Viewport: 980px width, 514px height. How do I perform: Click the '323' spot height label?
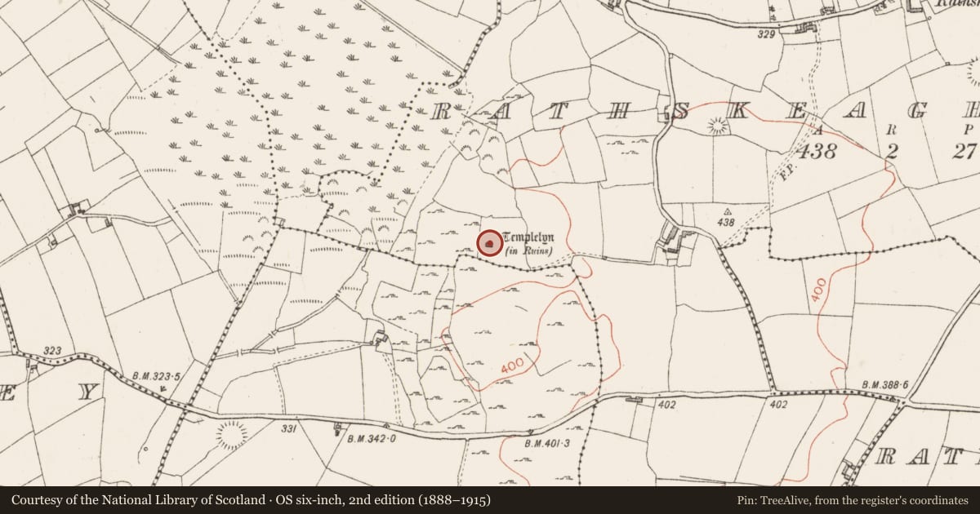click(52, 350)
